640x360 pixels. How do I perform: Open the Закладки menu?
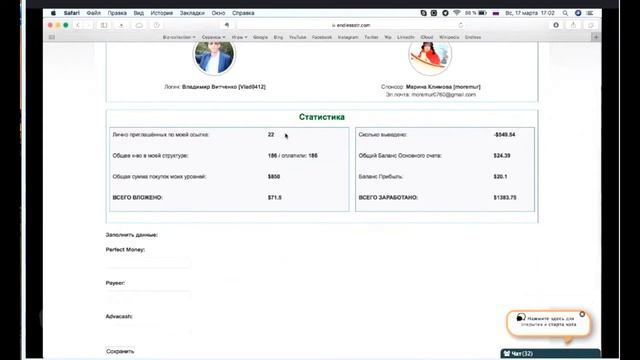click(x=192, y=13)
